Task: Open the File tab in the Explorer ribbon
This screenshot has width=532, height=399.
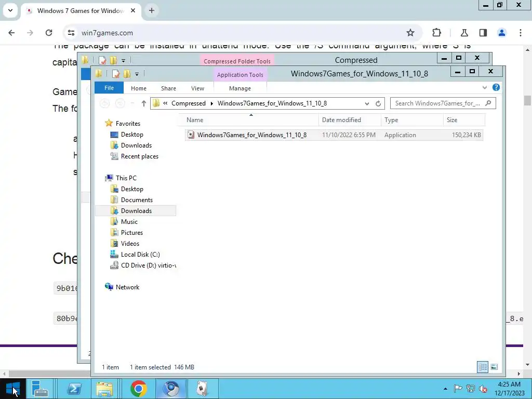Action: click(109, 88)
